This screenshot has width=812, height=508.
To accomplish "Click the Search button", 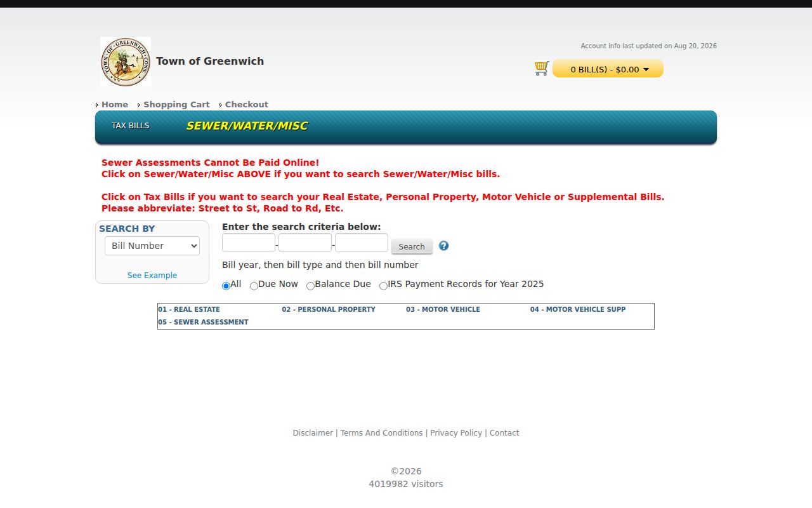I will coord(412,246).
